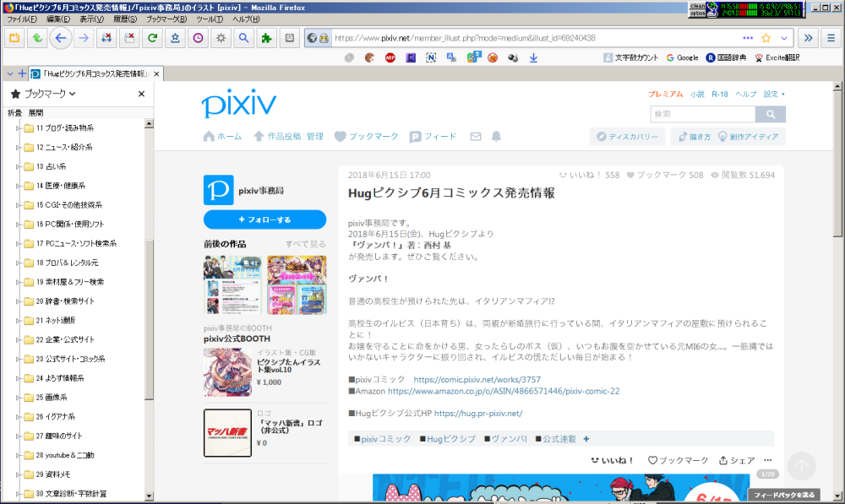Click the translate extension icon
The width and height of the screenshot is (845, 504).
pos(451,57)
